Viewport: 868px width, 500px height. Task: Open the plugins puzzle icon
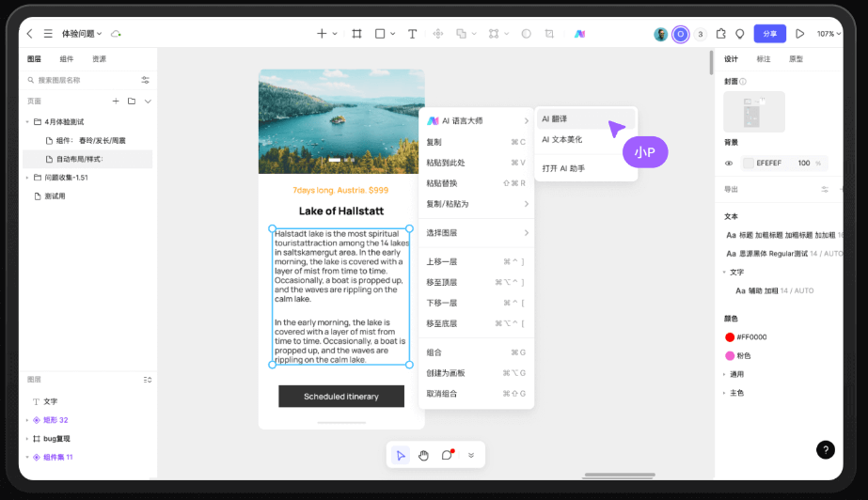(720, 34)
